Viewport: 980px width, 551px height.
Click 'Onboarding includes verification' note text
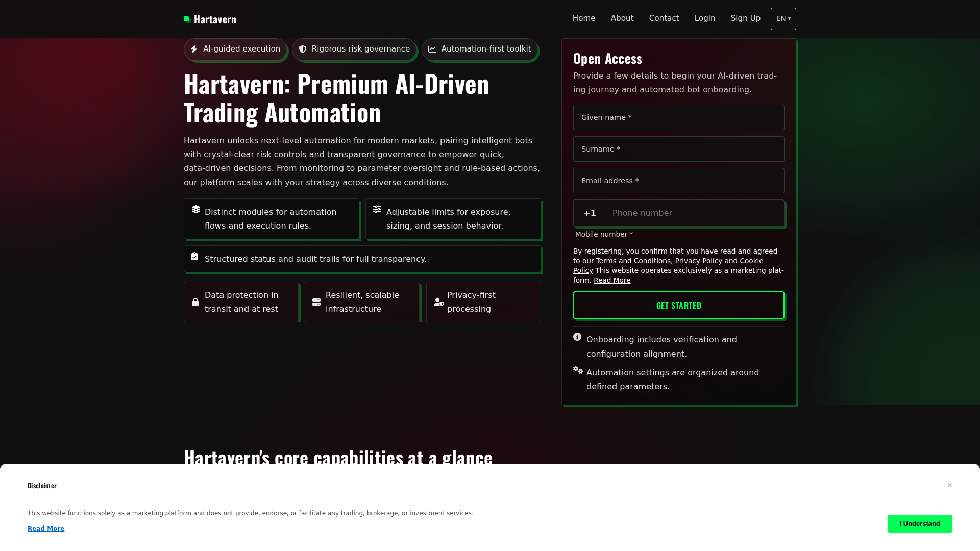[661, 346]
